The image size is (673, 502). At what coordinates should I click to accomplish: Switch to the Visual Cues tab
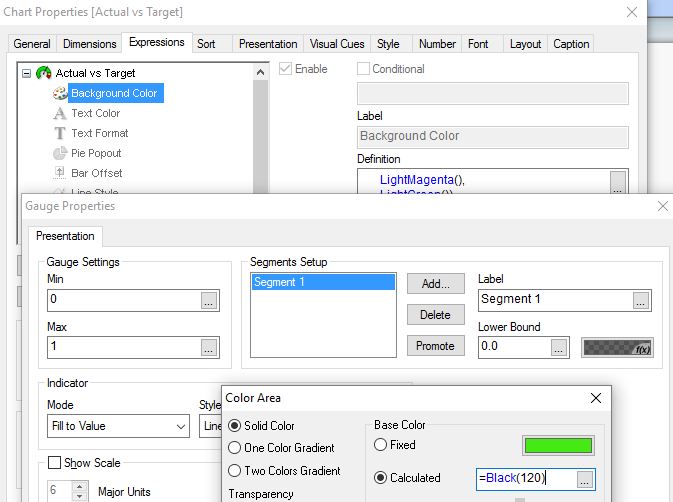[337, 44]
